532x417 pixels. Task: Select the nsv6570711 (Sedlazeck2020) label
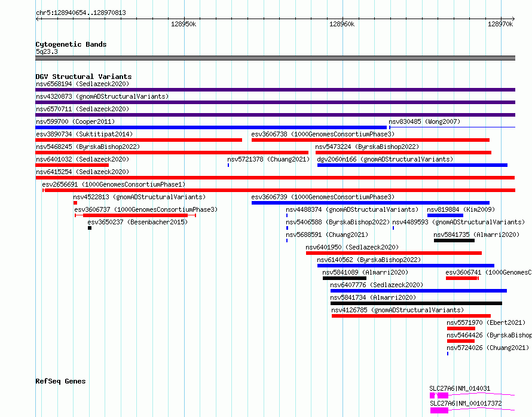pos(82,109)
